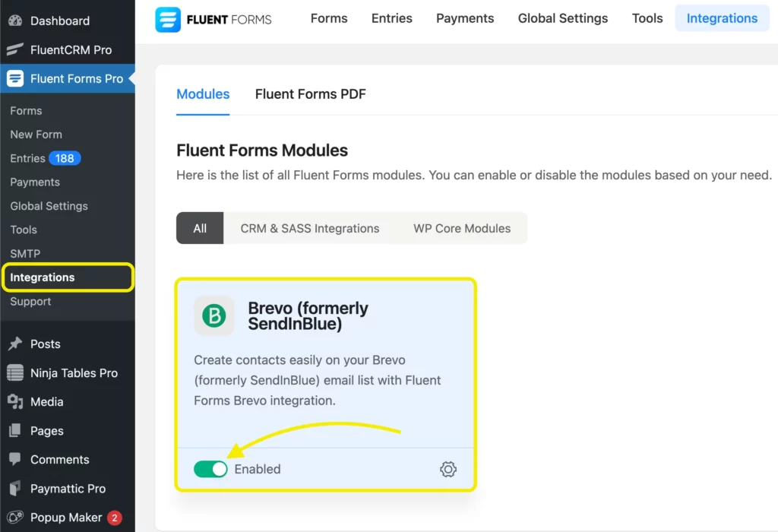
Task: Switch to the Modules tab
Action: pyautogui.click(x=203, y=94)
